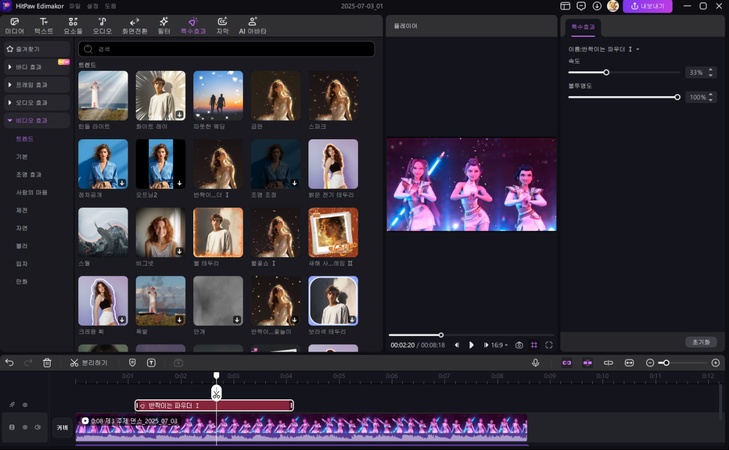Screen dimensions: 729x450
Task: Click the preview playback progress bar
Action: 471,335
